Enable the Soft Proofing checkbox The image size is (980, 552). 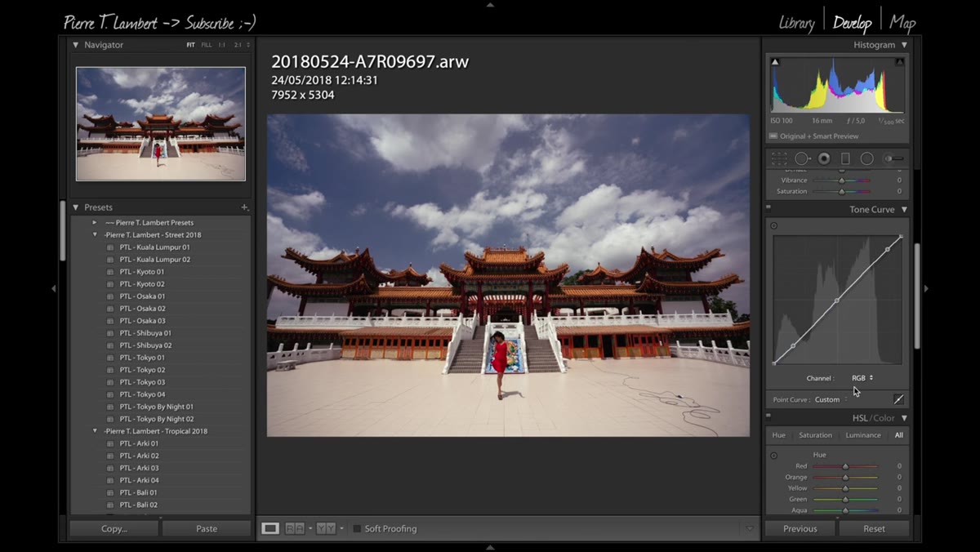(x=357, y=529)
